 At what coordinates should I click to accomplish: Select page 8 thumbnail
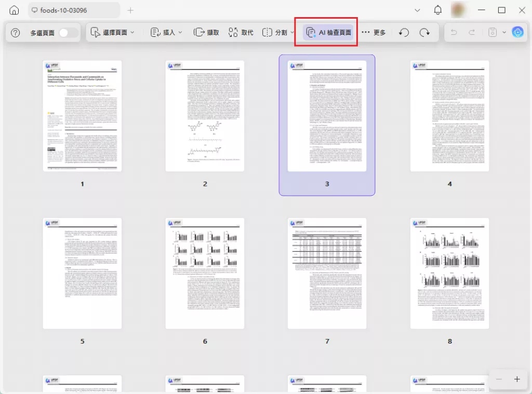[449, 273]
